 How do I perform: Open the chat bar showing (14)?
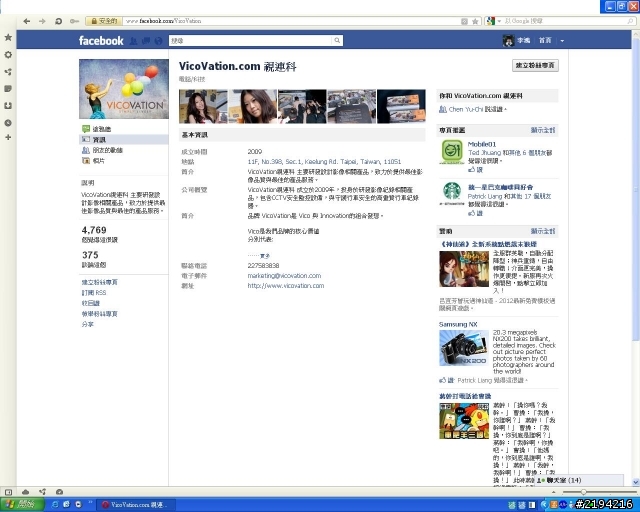pos(579,481)
